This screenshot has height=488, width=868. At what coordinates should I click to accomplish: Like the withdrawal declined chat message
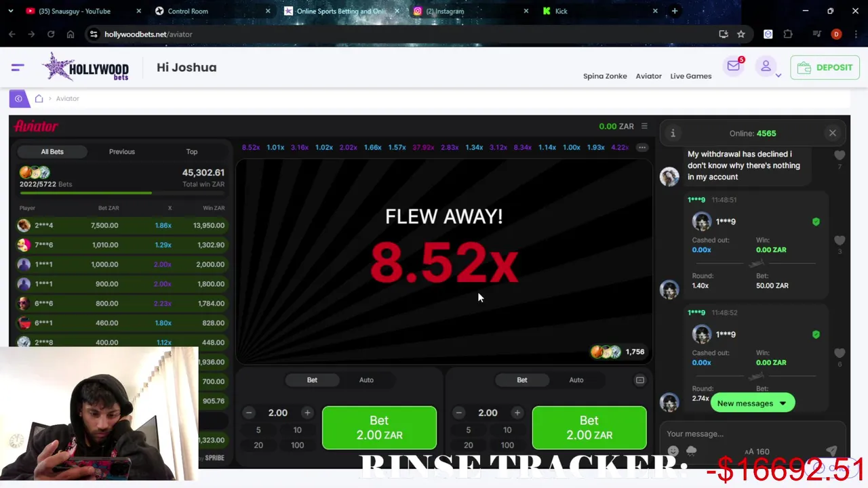click(x=840, y=155)
